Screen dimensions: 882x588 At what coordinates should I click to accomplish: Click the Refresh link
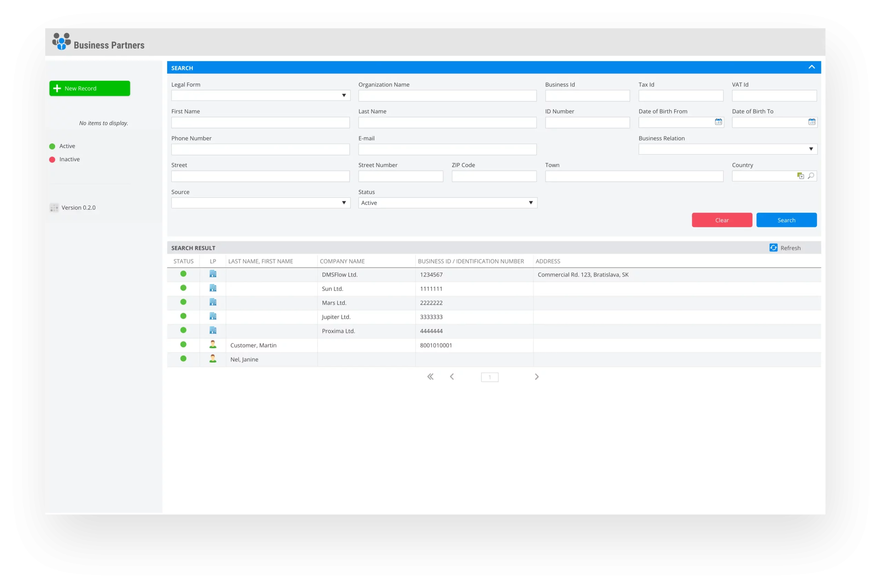790,248
